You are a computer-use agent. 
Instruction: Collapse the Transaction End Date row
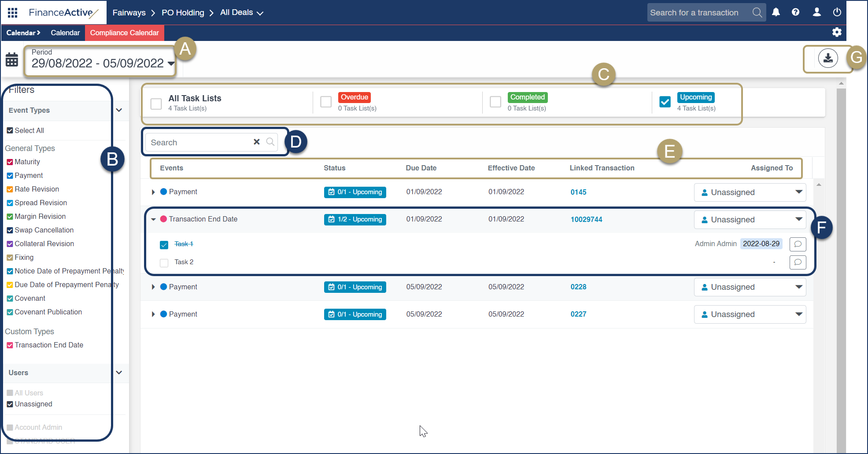153,219
